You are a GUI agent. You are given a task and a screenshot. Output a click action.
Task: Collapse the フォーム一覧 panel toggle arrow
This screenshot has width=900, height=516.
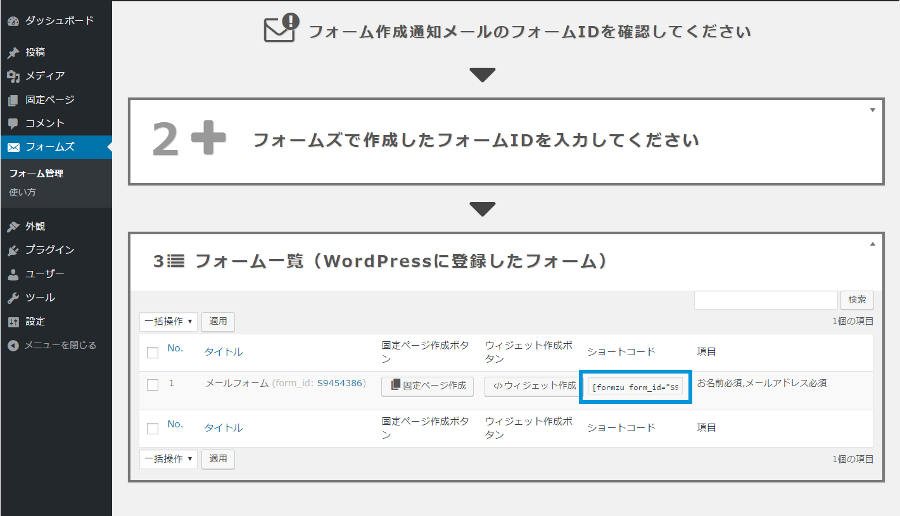tap(872, 244)
